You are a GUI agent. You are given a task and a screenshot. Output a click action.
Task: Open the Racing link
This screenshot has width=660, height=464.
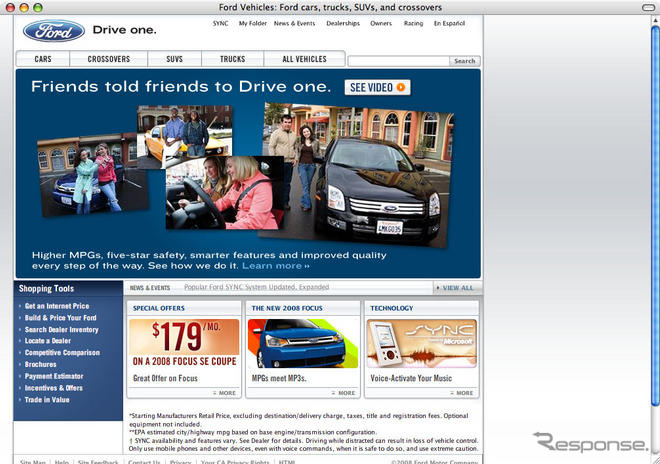413,24
